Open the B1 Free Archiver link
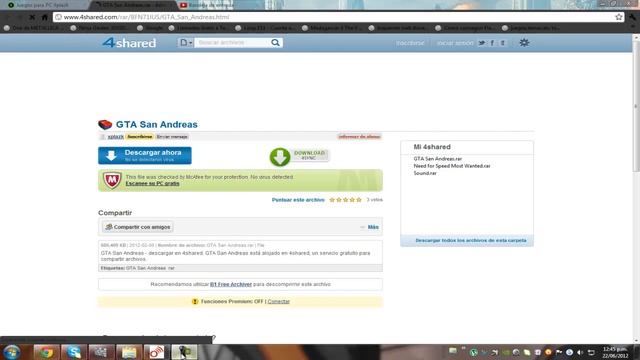The height and width of the screenshot is (360, 640). click(231, 284)
